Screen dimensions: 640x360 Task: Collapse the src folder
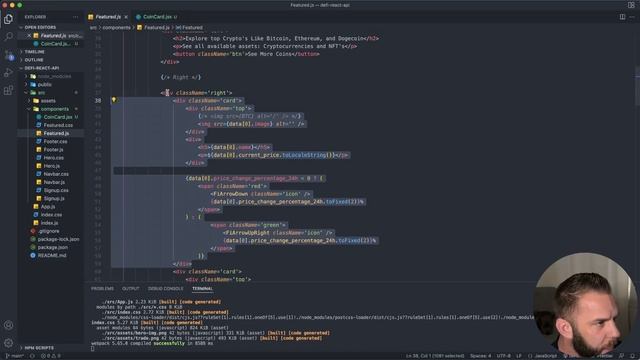(x=51, y=93)
